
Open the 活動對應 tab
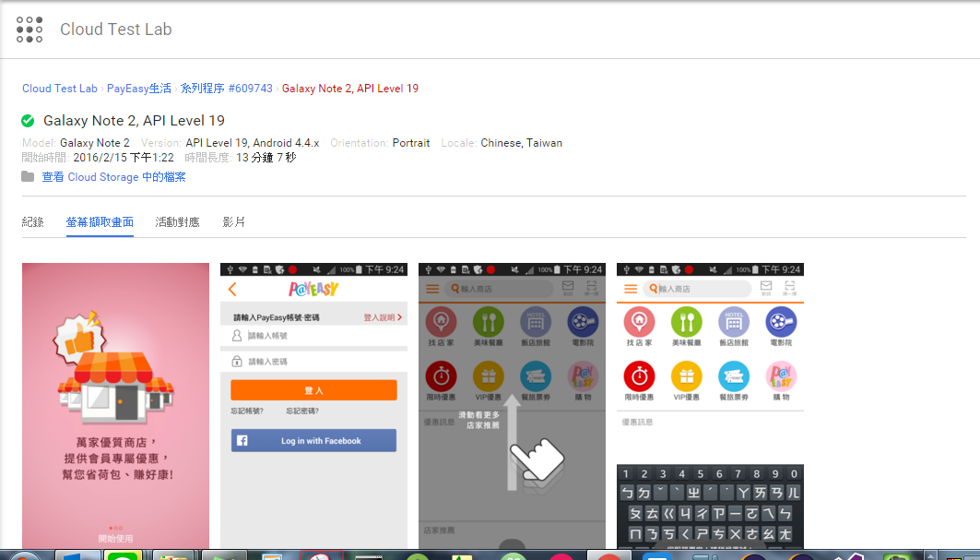click(x=177, y=222)
